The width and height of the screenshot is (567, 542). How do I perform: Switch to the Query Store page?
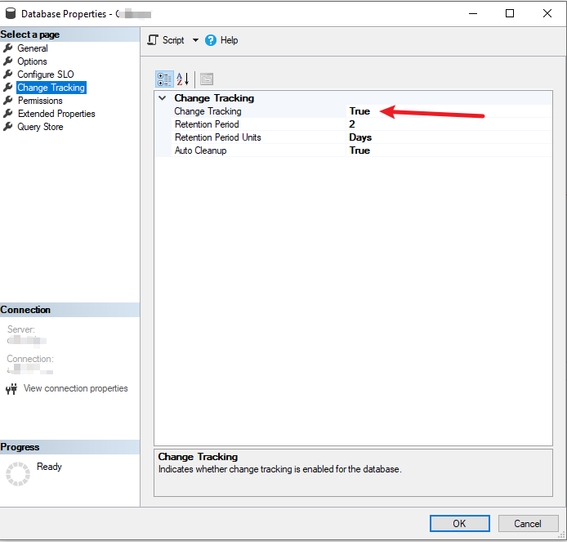click(40, 127)
